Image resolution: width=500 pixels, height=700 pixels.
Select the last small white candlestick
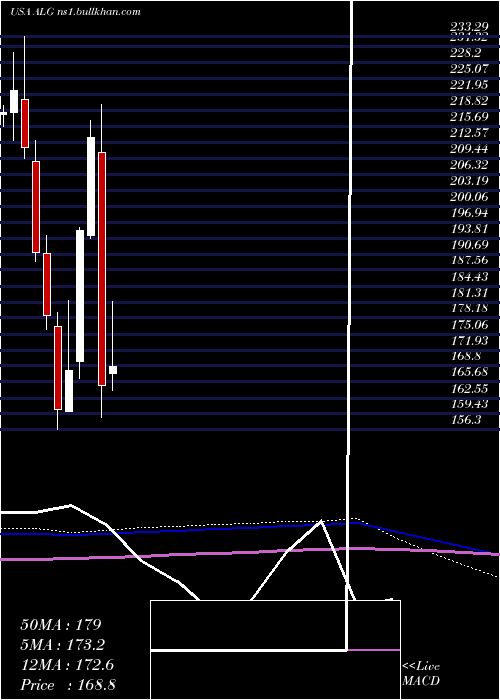click(113, 370)
